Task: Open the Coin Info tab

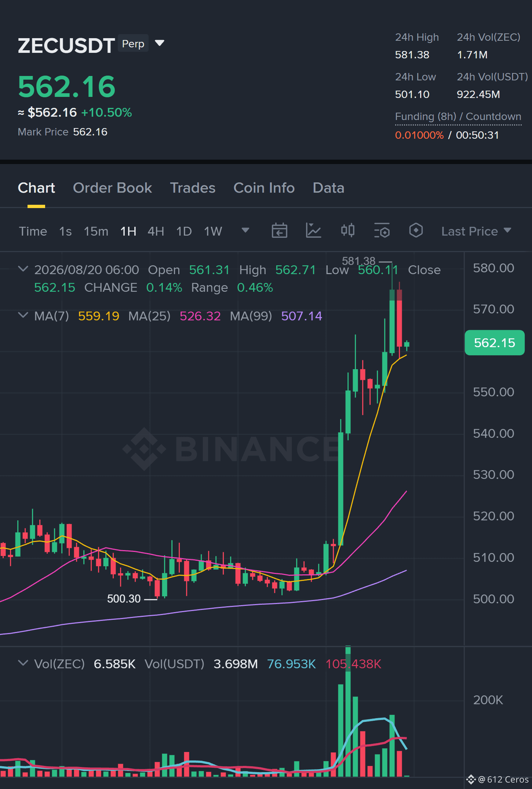Action: point(264,188)
